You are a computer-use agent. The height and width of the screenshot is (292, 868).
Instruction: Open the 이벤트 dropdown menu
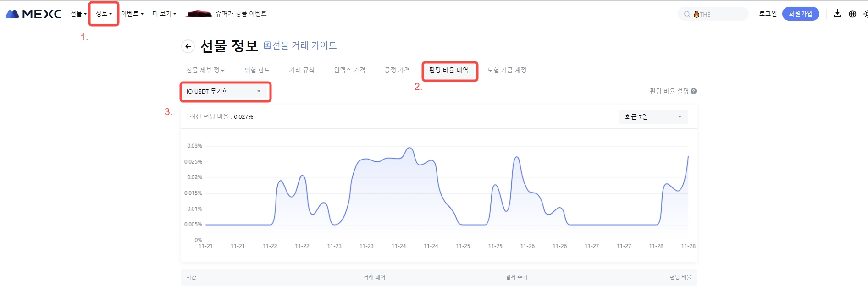tap(132, 14)
